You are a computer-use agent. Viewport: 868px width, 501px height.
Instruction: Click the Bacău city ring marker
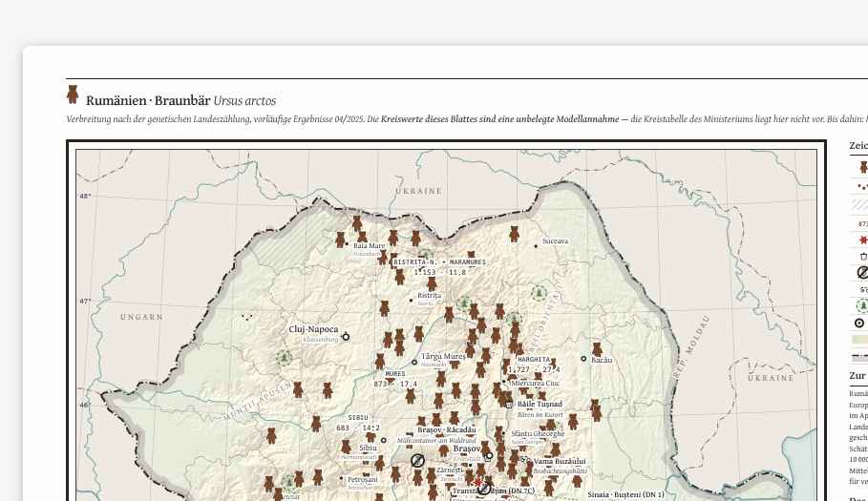tap(583, 358)
